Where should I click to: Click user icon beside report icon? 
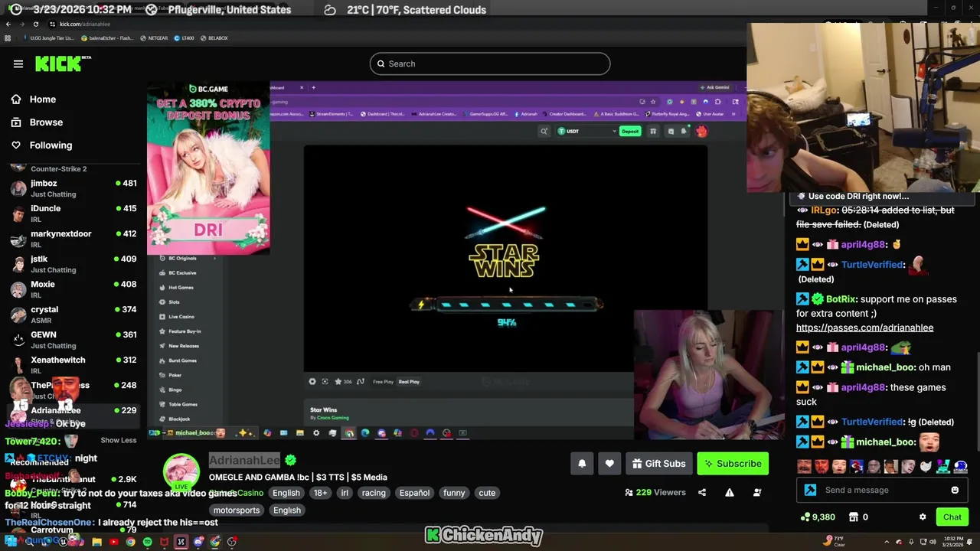757,493
